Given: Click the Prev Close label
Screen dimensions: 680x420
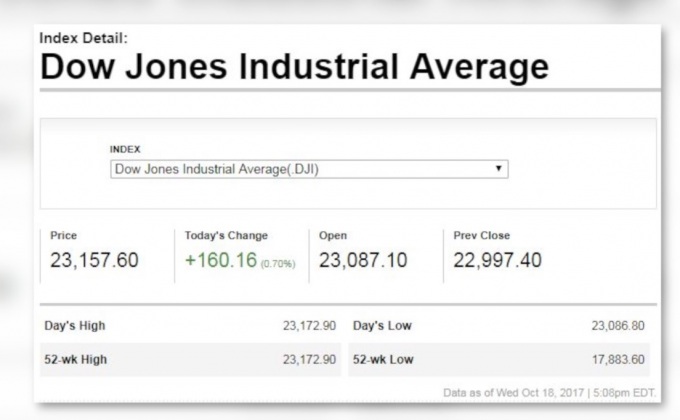Looking at the screenshot, I should click(x=481, y=236).
